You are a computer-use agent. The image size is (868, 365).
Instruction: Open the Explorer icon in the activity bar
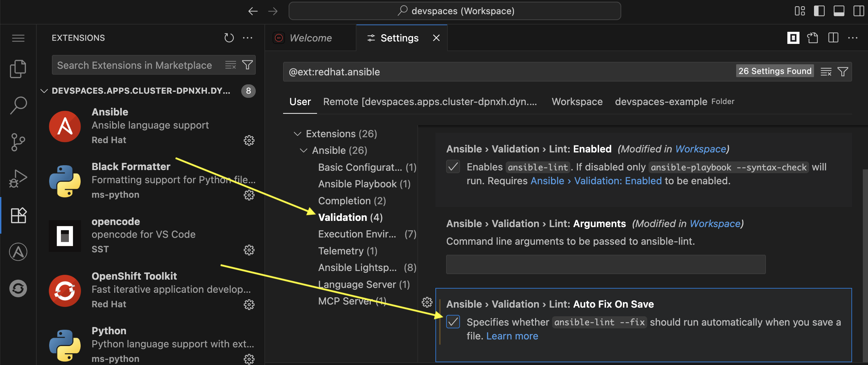click(18, 68)
